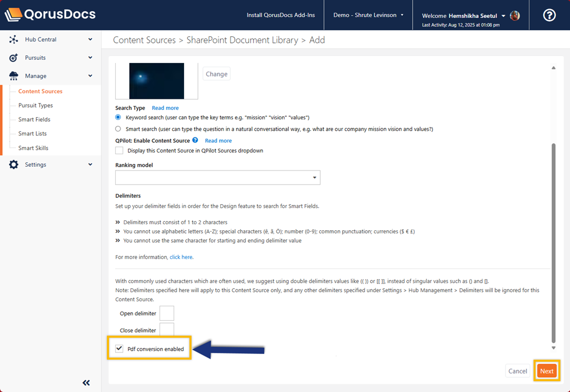This screenshot has height=392, width=570.
Task: Click the orange Next button
Action: 547,371
